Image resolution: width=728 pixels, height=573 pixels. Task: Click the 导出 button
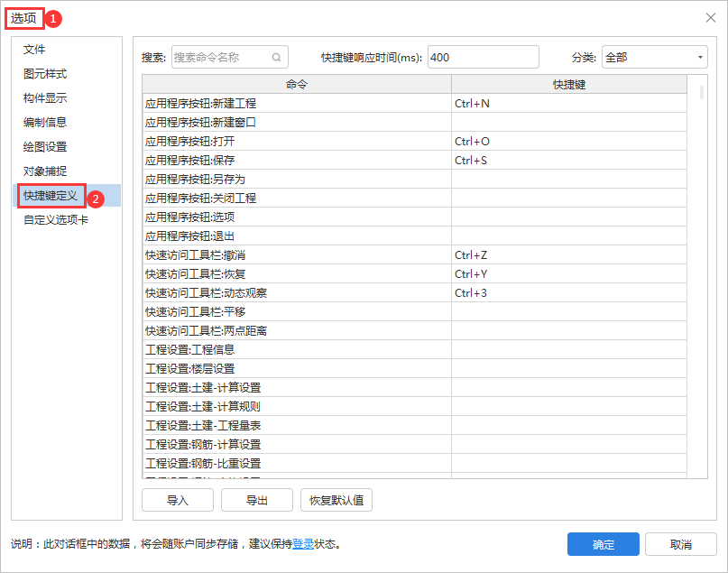257,500
